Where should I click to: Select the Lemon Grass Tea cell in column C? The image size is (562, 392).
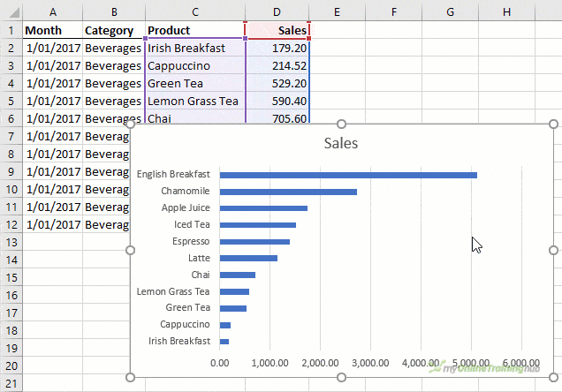point(195,101)
